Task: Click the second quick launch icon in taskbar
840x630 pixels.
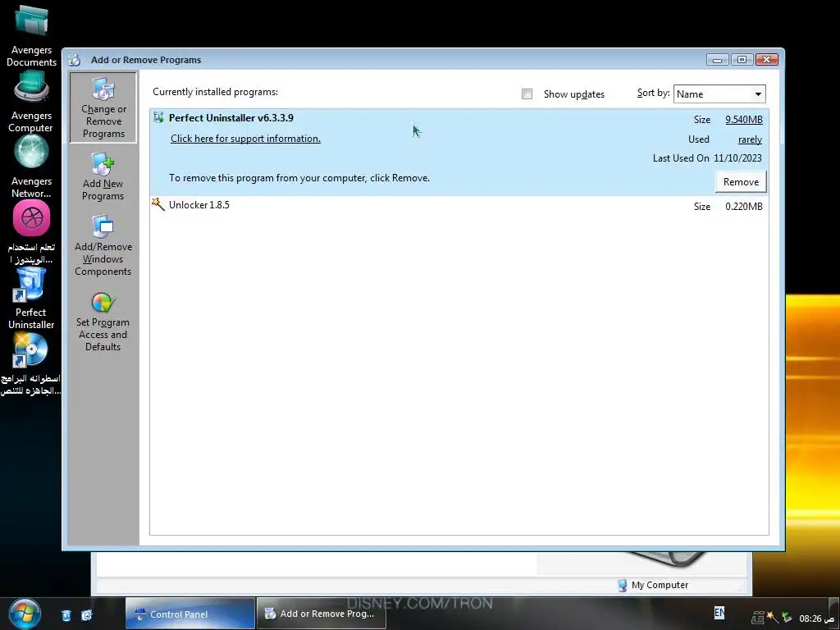Action: pyautogui.click(x=87, y=614)
